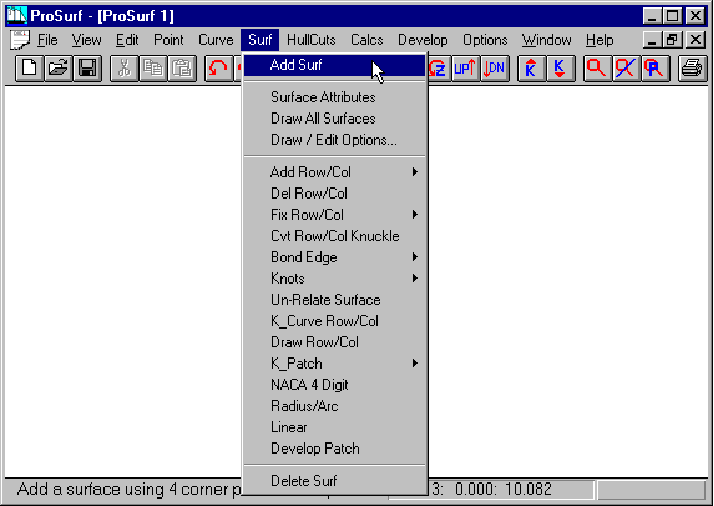Open the Edit menu

tap(127, 40)
